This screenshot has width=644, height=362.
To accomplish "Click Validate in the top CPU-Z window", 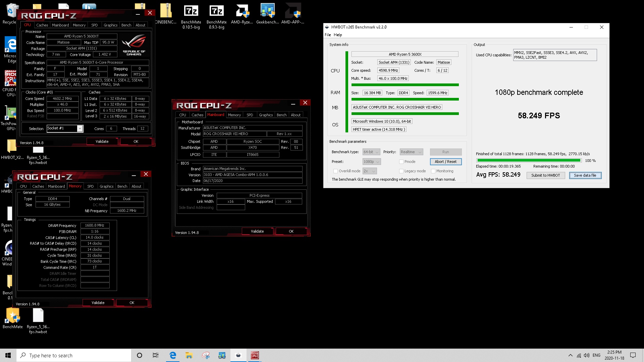I will [102, 141].
